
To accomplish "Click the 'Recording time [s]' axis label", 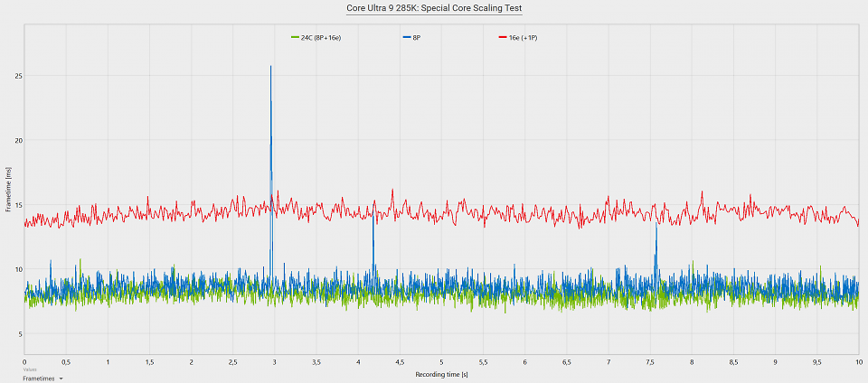I will pyautogui.click(x=442, y=374).
